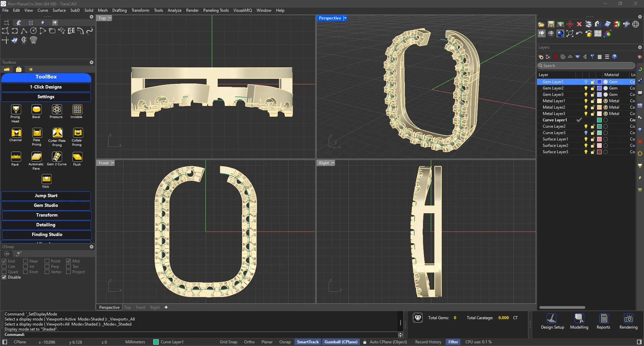
Task: Open the Design Setup icon
Action: point(552,319)
